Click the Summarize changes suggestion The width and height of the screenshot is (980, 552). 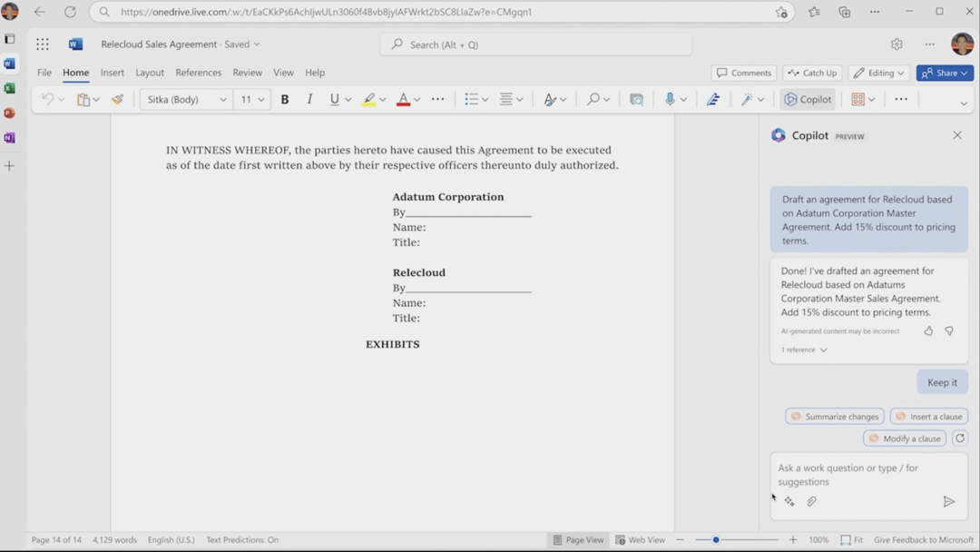pos(834,417)
